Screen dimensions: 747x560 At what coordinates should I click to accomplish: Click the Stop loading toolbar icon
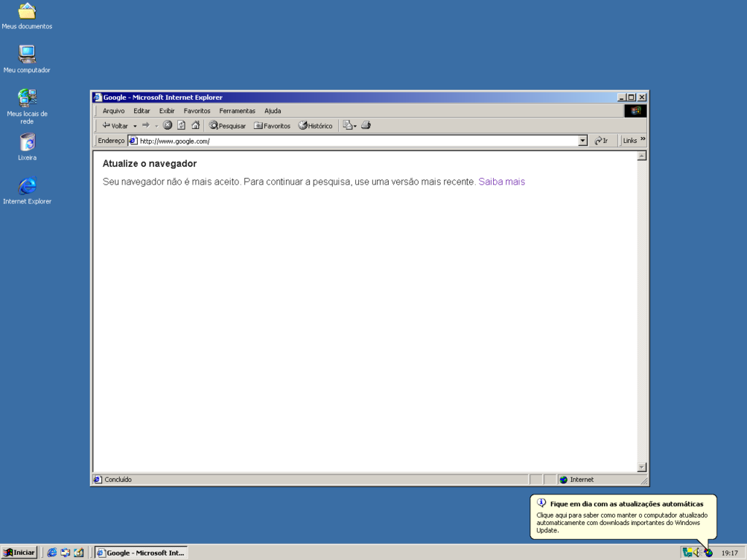[x=167, y=125]
